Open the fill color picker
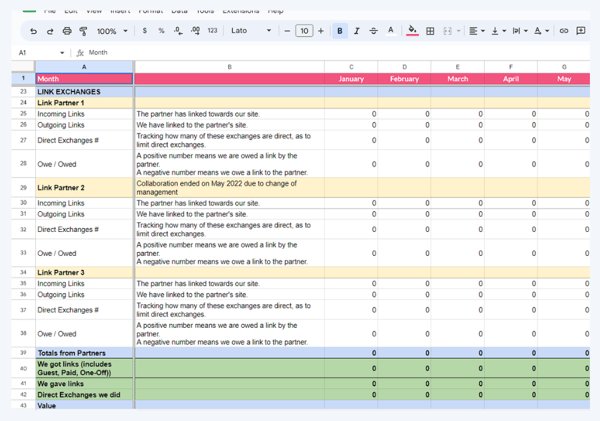The image size is (600, 421). pos(412,31)
